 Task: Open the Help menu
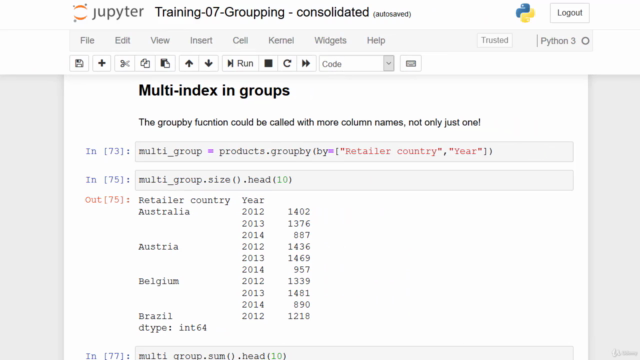[x=376, y=40]
